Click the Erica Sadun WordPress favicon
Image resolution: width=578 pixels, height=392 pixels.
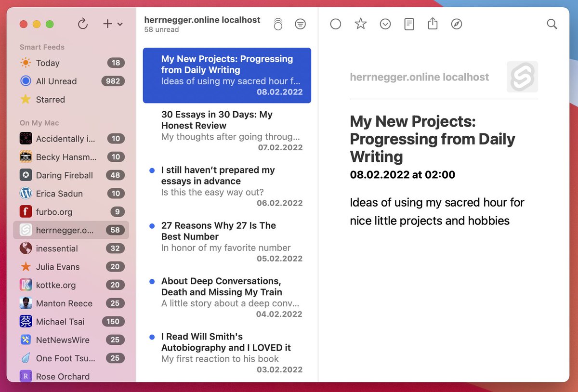point(26,194)
